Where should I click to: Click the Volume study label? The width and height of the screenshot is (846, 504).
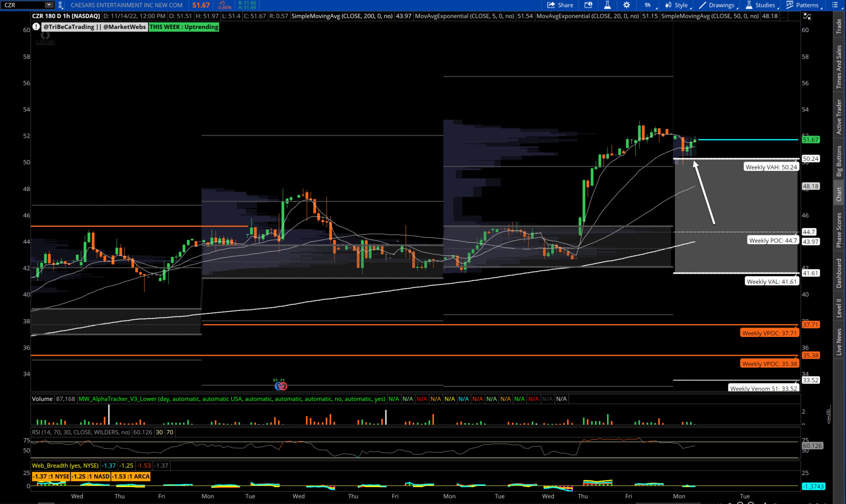[42, 399]
